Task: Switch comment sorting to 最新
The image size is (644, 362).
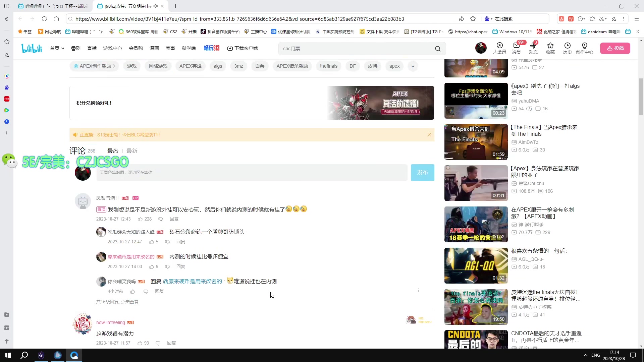Action: point(131,150)
